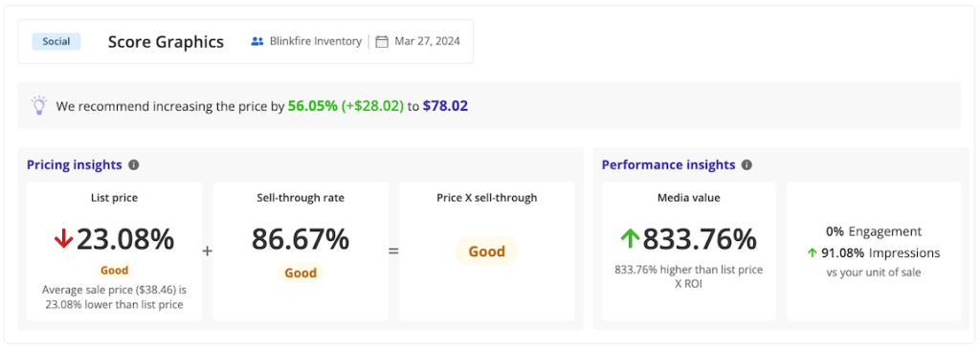
Task: Click the Blinkfire Inventory label
Action: 316,42
